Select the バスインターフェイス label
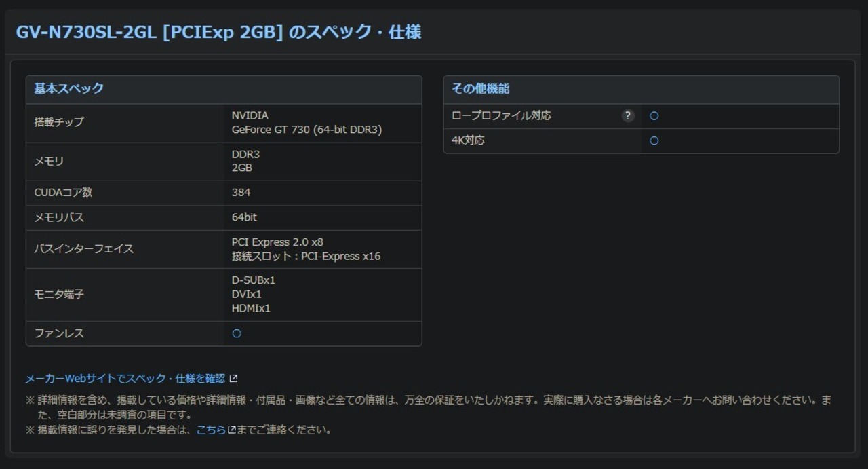The image size is (868, 469). click(84, 249)
